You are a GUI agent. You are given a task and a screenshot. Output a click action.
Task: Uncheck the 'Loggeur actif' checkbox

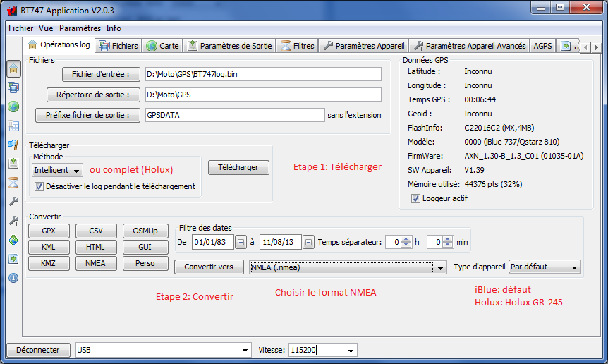click(415, 198)
